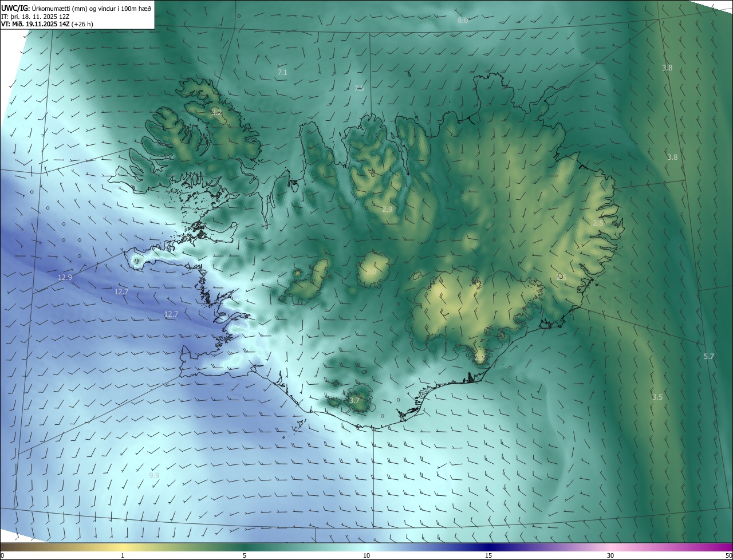This screenshot has height=560, width=733.
Task: Click the 7.5 value label on the map
Action: click(359, 88)
